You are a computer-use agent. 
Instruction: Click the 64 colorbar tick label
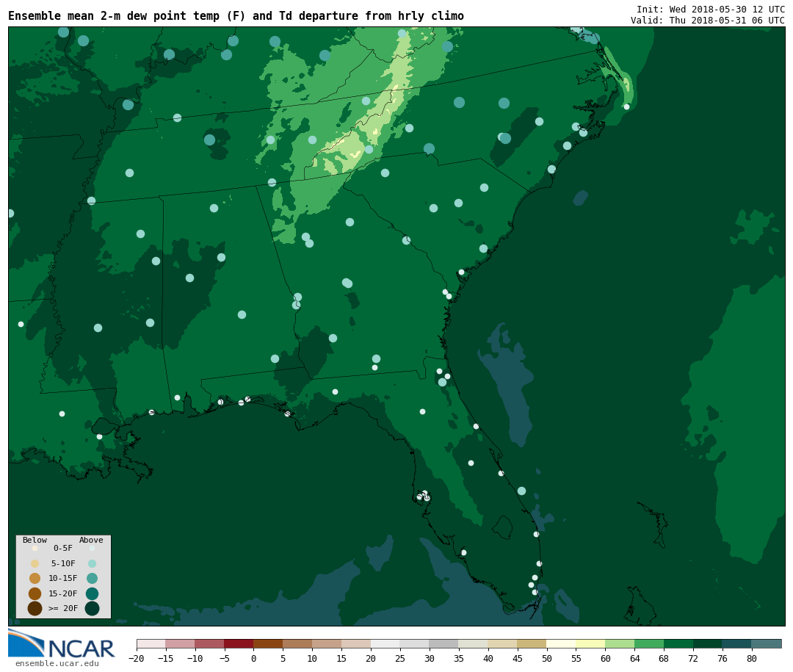click(x=634, y=658)
